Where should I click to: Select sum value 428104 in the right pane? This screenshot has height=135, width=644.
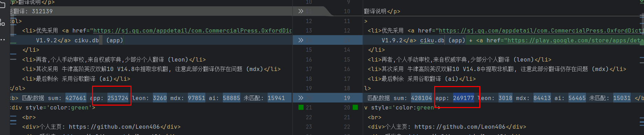(x=421, y=98)
